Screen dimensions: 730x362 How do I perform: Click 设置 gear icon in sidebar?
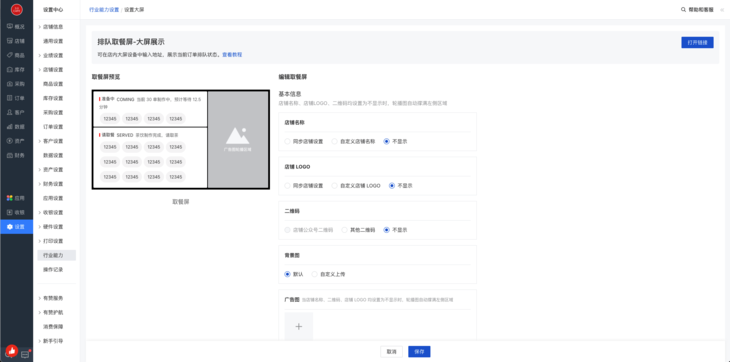coord(10,227)
